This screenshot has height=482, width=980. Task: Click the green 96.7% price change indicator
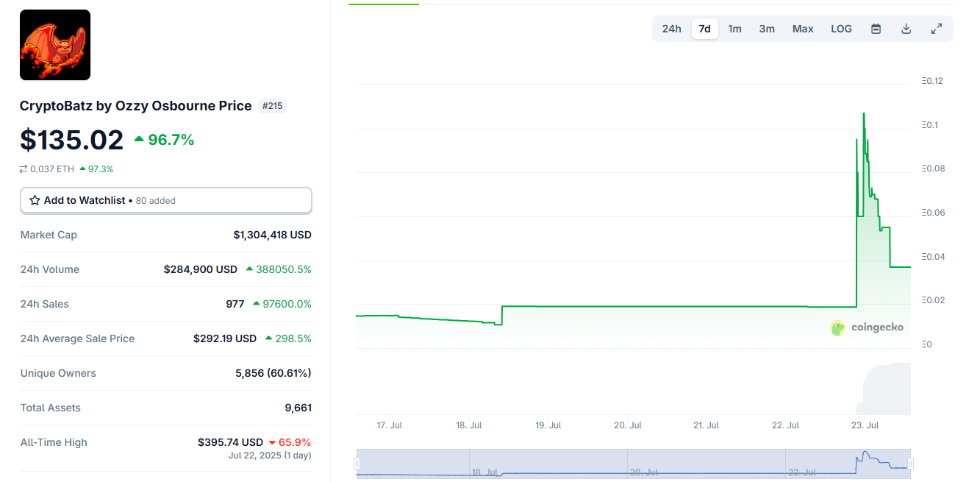click(164, 140)
